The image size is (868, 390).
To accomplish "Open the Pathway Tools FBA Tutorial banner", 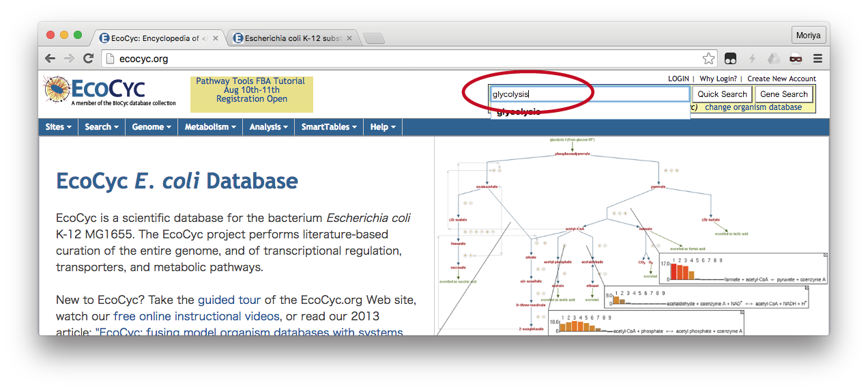I will tap(251, 94).
